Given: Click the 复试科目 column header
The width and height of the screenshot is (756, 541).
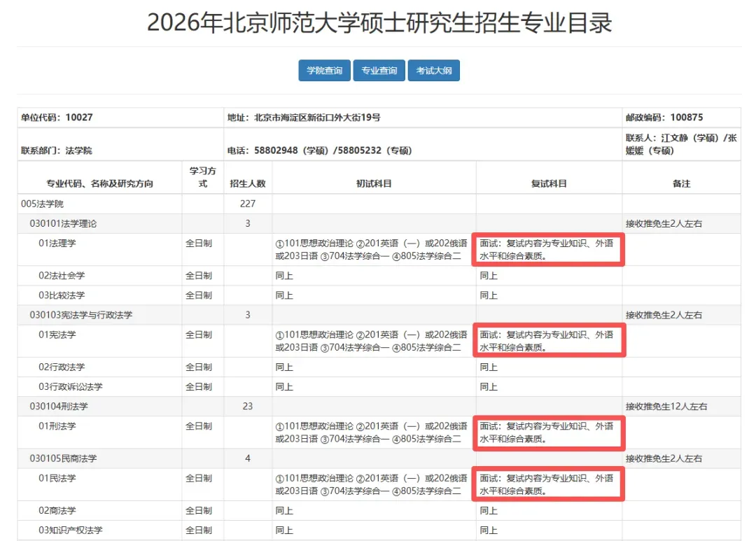Looking at the screenshot, I should [549, 183].
